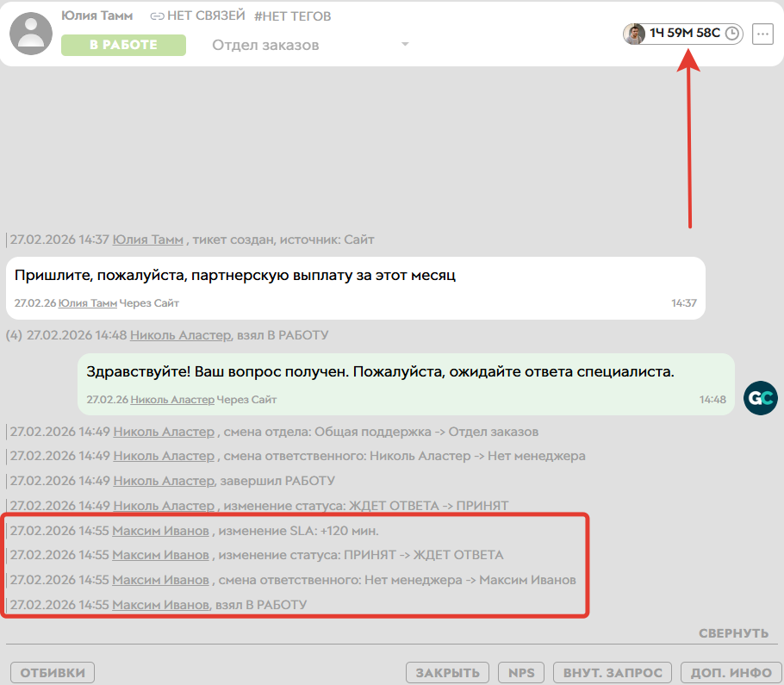Open Юлия Тамм link under the customer message

88,303
